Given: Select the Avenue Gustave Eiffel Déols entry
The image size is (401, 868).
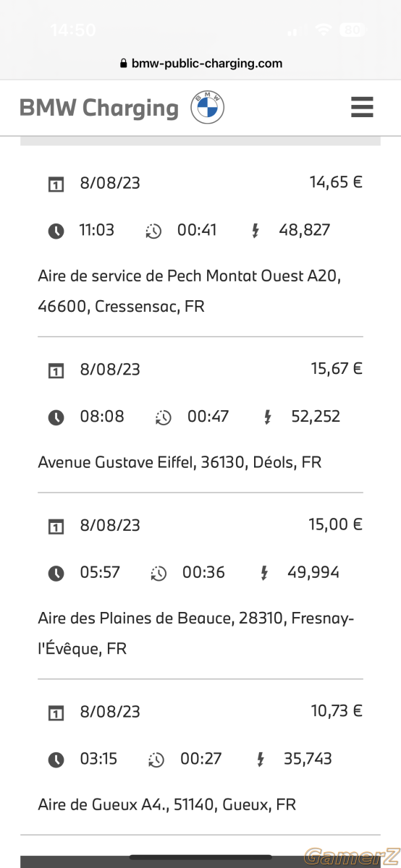Looking at the screenshot, I should [200, 415].
